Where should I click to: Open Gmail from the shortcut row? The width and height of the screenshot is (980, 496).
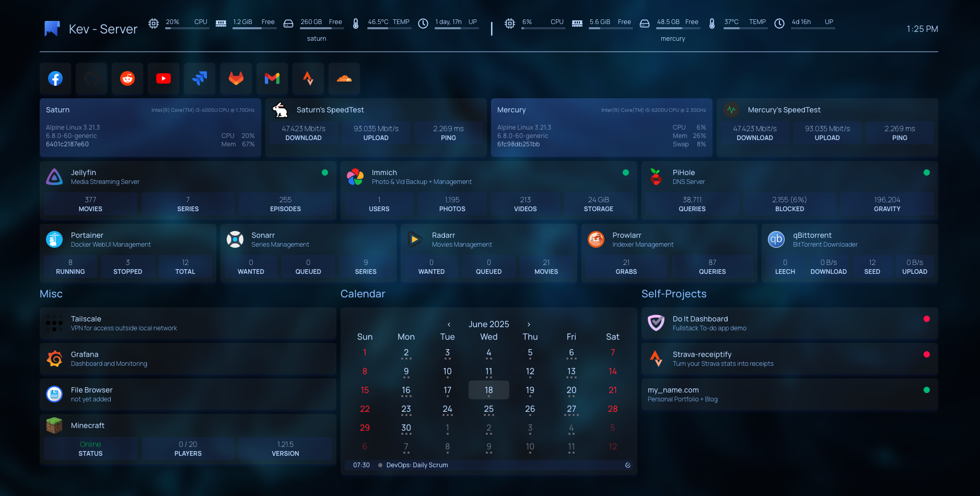[x=272, y=78]
